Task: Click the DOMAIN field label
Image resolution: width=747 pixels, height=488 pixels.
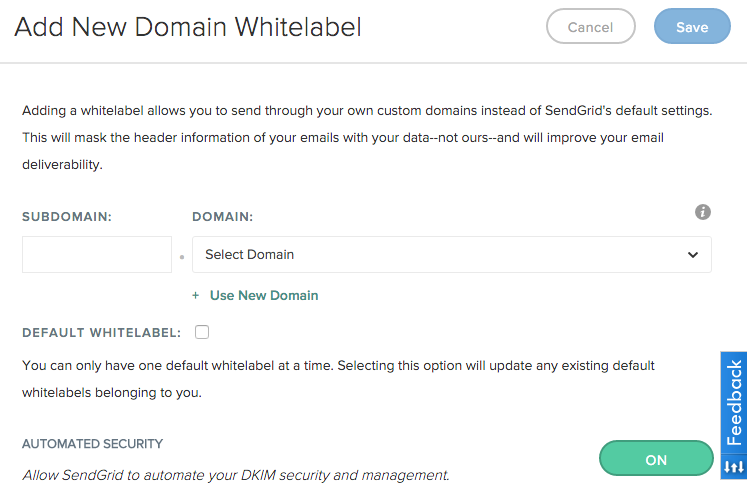Action: (x=222, y=217)
